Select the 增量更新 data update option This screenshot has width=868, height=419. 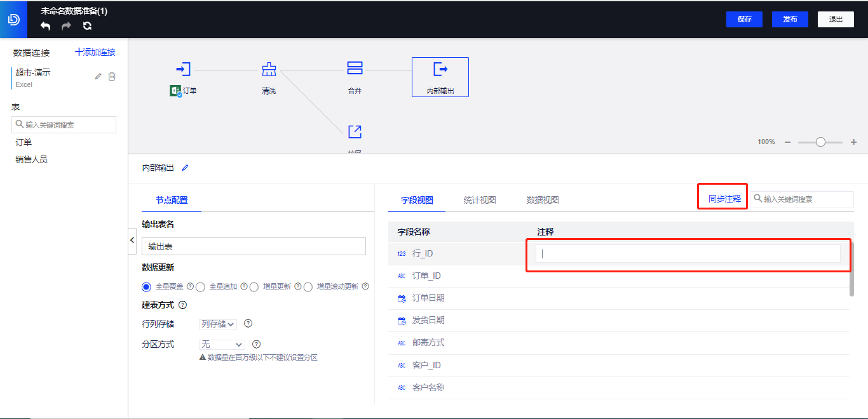(x=254, y=286)
